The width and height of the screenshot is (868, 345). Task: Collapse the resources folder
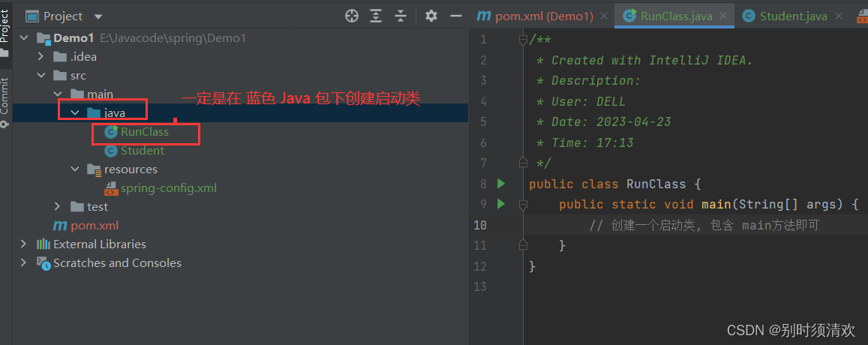(75, 169)
